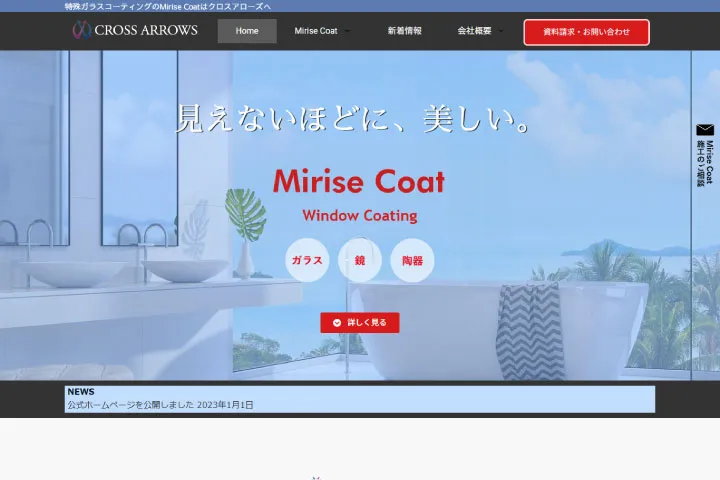Click the Cross Arrows logo emblem

81,30
